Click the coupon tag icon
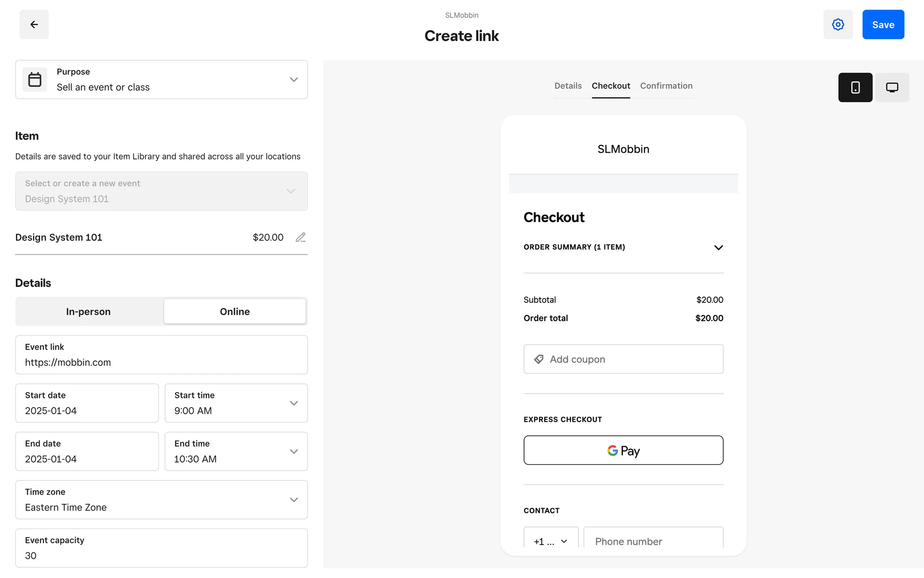924x578 pixels. tap(539, 359)
